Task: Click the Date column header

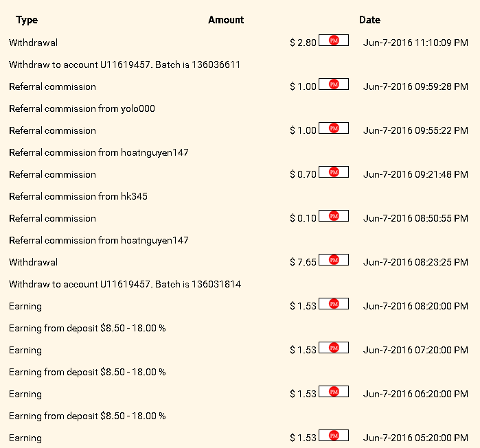Action: pyautogui.click(x=369, y=20)
